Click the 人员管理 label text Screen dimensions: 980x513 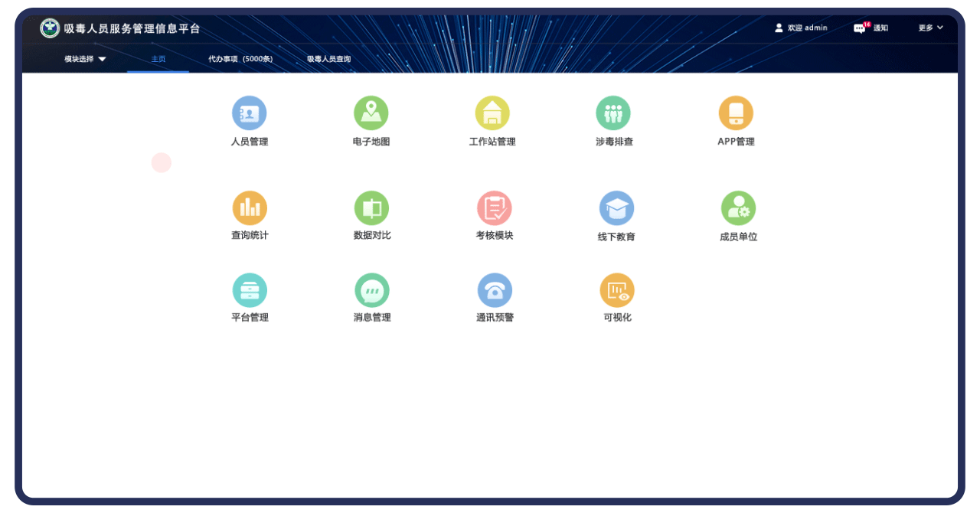click(x=250, y=142)
